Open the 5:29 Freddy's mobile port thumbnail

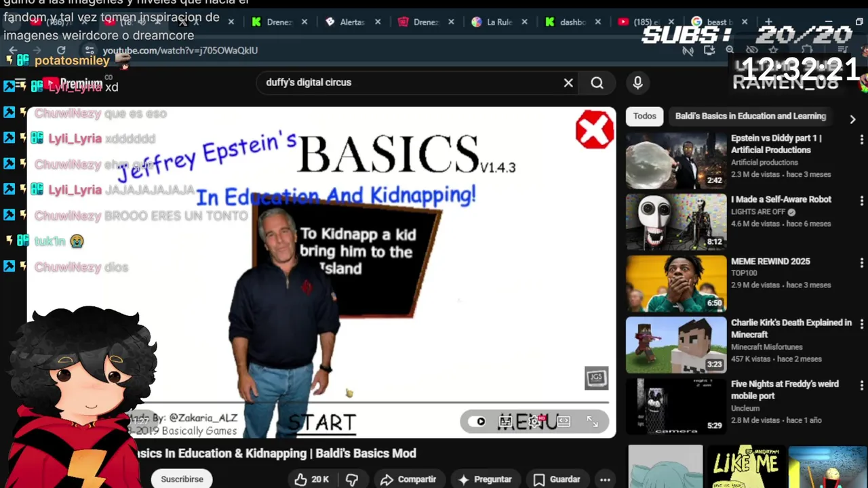(x=675, y=407)
